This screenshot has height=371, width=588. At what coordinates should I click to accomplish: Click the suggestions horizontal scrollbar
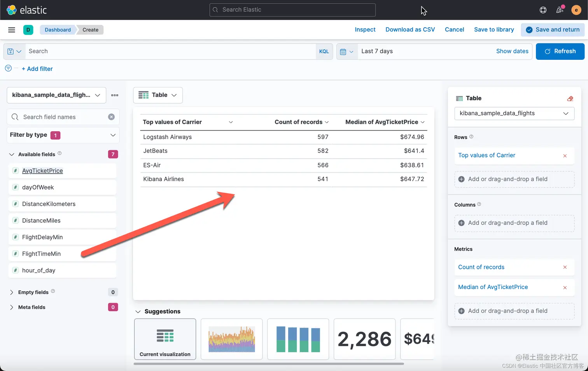coord(268,364)
